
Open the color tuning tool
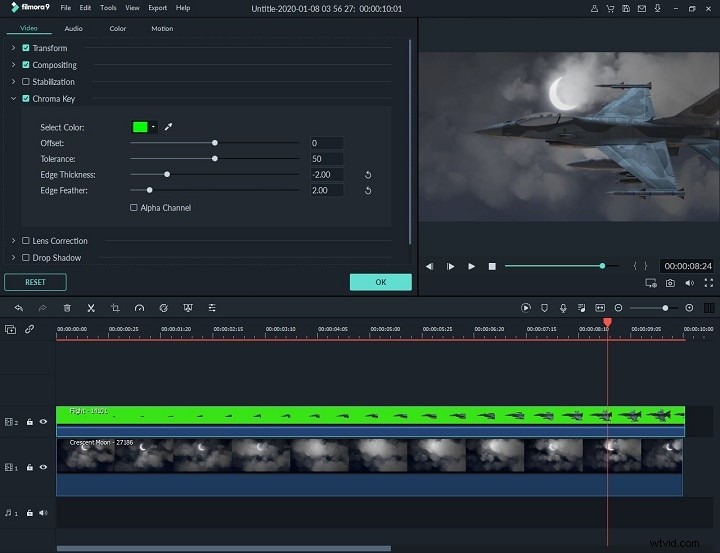point(163,308)
